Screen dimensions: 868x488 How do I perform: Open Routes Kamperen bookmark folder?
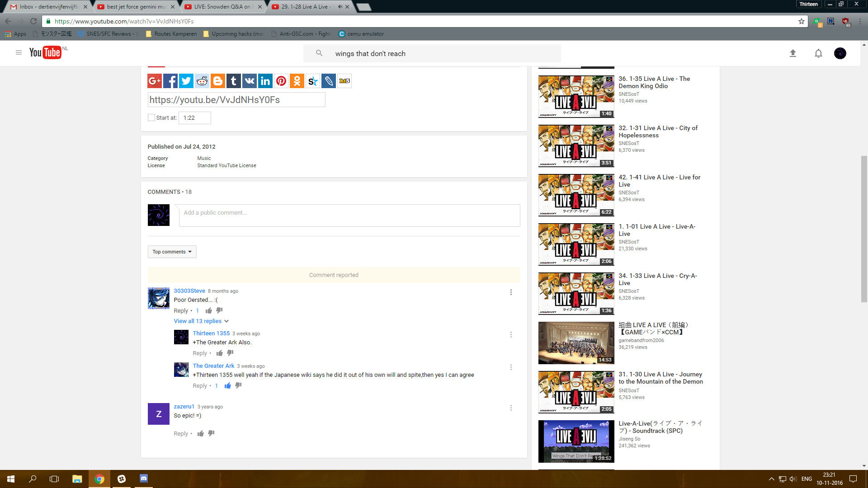171,34
